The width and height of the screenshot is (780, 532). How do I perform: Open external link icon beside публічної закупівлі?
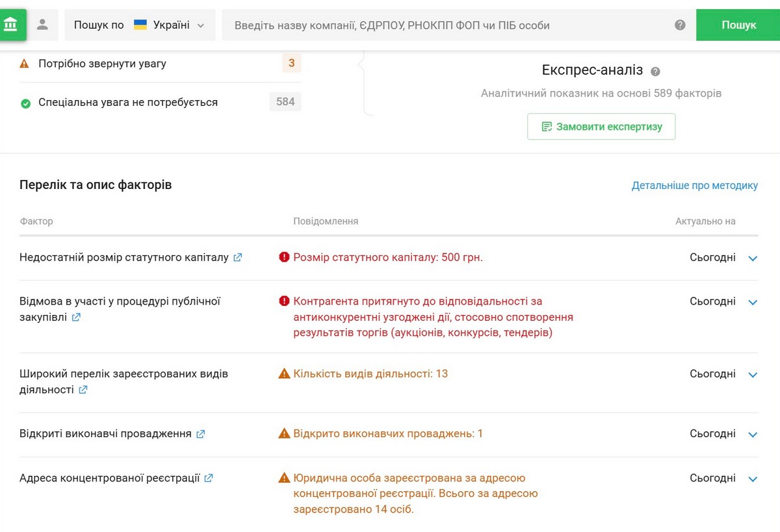(x=76, y=318)
